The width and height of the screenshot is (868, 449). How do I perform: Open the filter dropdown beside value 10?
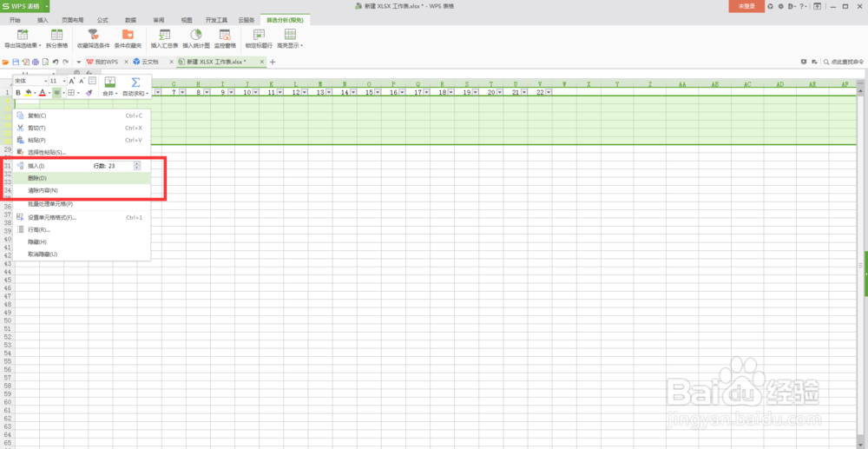pos(256,92)
